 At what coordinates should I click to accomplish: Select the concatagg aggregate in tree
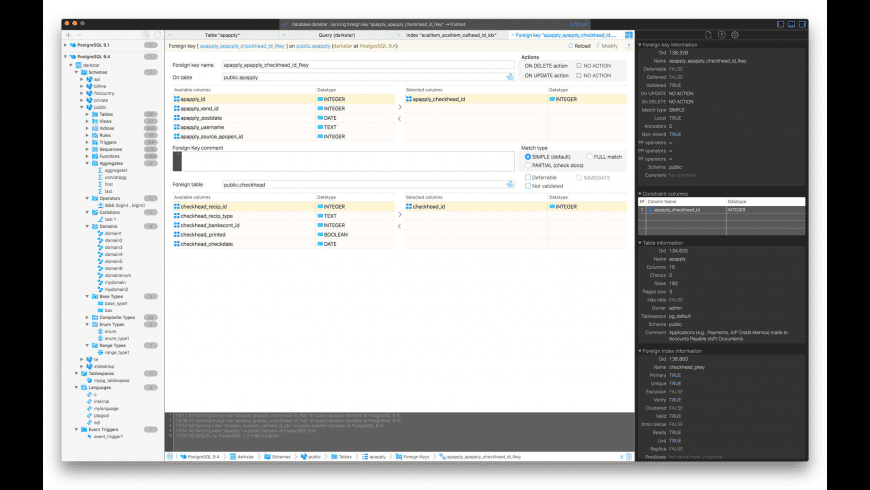pos(115,177)
